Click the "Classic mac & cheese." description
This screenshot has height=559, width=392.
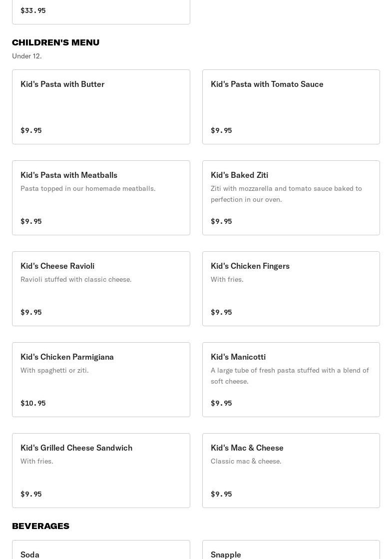pos(246,461)
